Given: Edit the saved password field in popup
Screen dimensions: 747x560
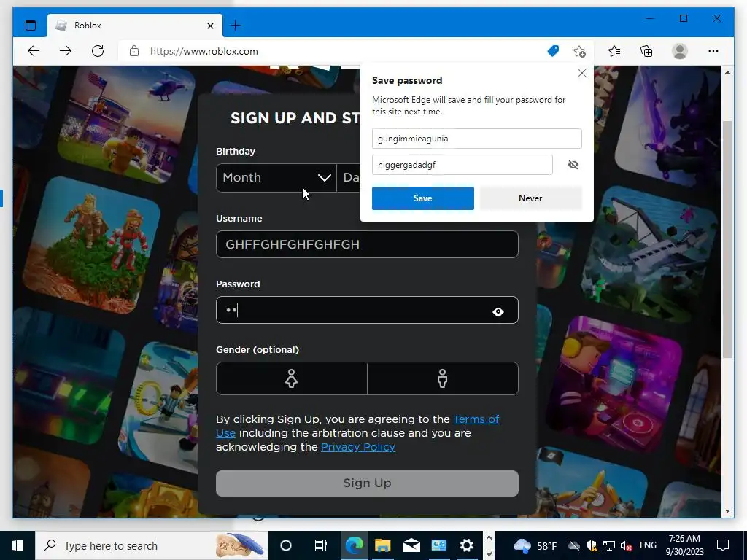Looking at the screenshot, I should (462, 165).
